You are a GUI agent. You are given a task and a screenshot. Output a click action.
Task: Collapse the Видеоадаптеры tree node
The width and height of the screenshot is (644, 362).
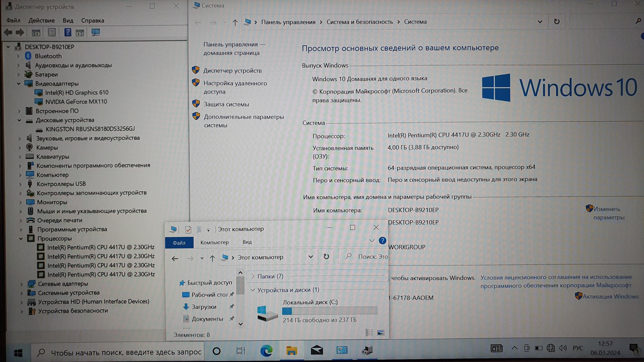19,84
